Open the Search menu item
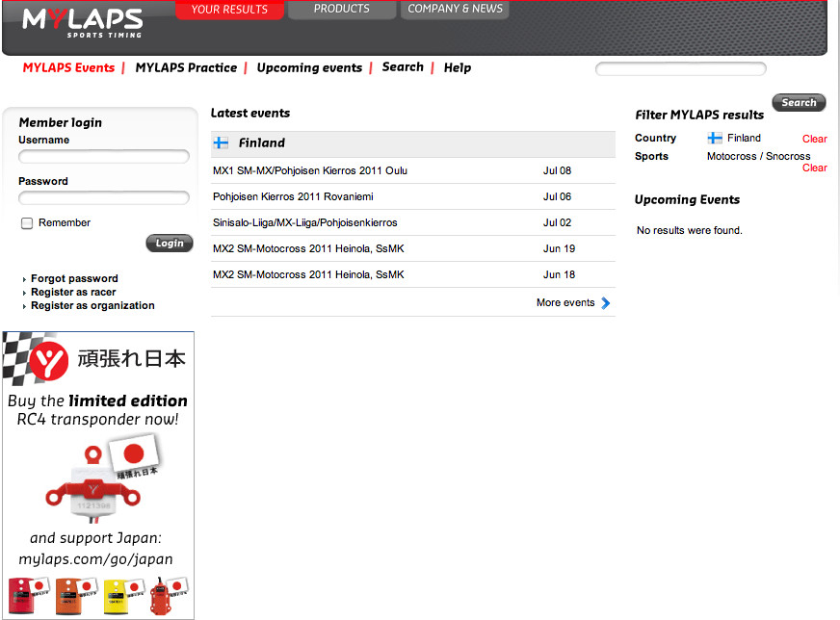The height and width of the screenshot is (620, 840). pyautogui.click(x=403, y=67)
